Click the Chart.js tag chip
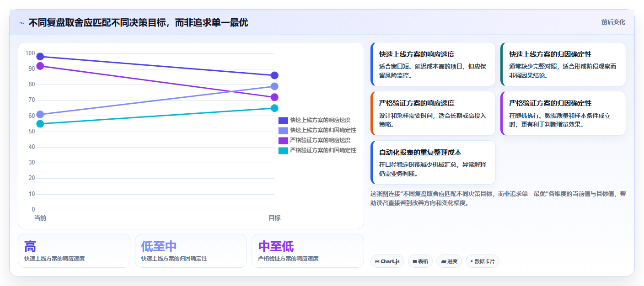Image resolution: width=644 pixels, height=286 pixels. [x=387, y=261]
